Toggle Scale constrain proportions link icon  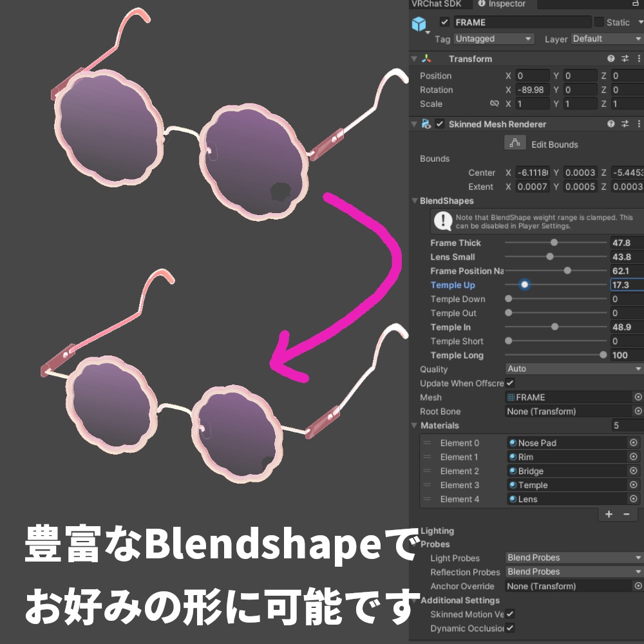pyautogui.click(x=495, y=104)
